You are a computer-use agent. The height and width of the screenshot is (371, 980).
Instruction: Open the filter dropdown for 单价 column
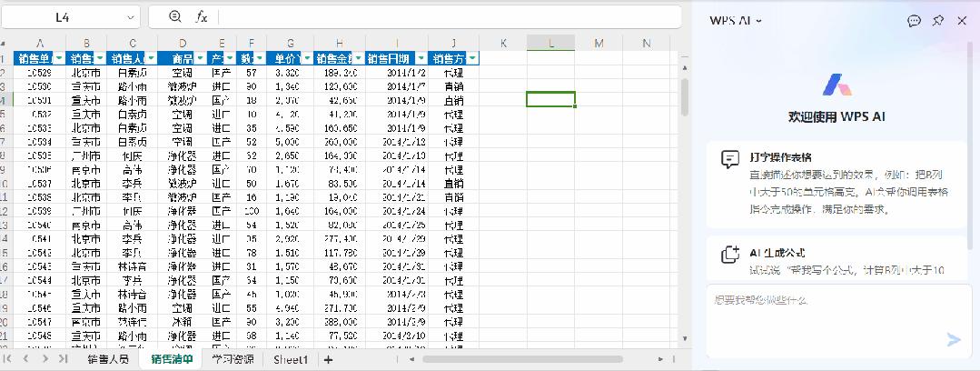(x=308, y=59)
